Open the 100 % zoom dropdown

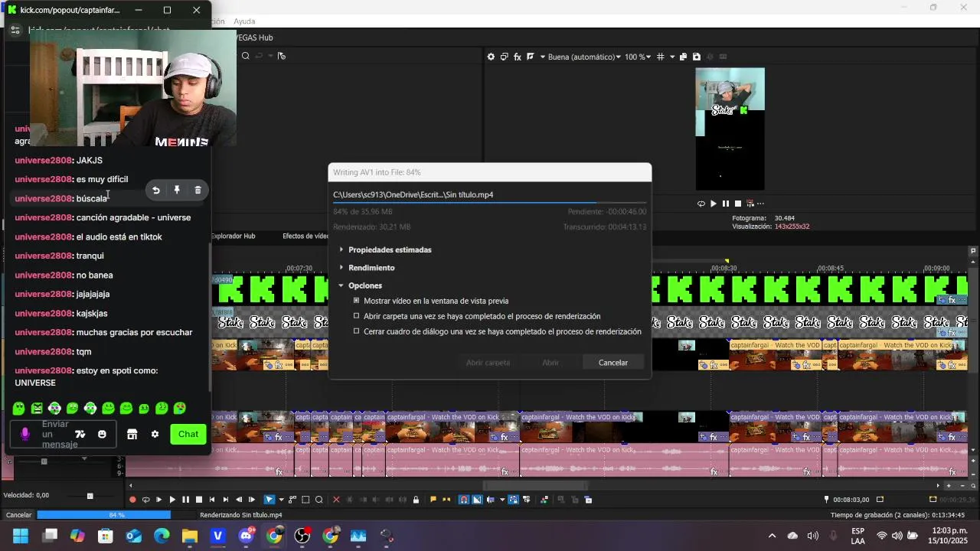point(638,57)
